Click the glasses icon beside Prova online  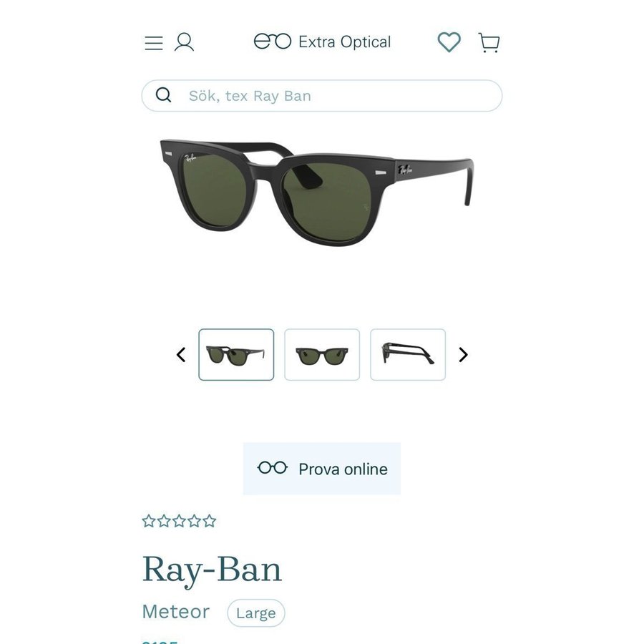[273, 468]
